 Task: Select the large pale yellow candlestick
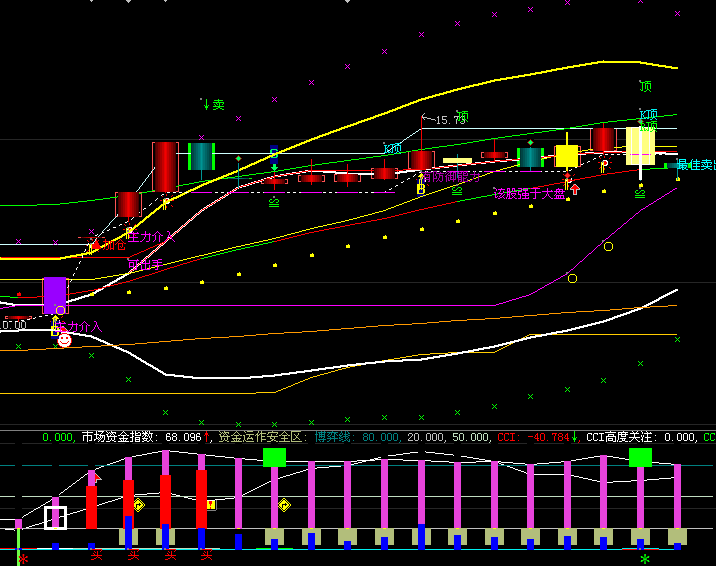pos(640,146)
